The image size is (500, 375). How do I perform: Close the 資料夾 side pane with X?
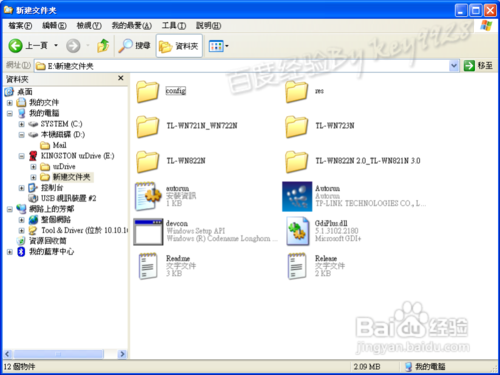click(121, 78)
